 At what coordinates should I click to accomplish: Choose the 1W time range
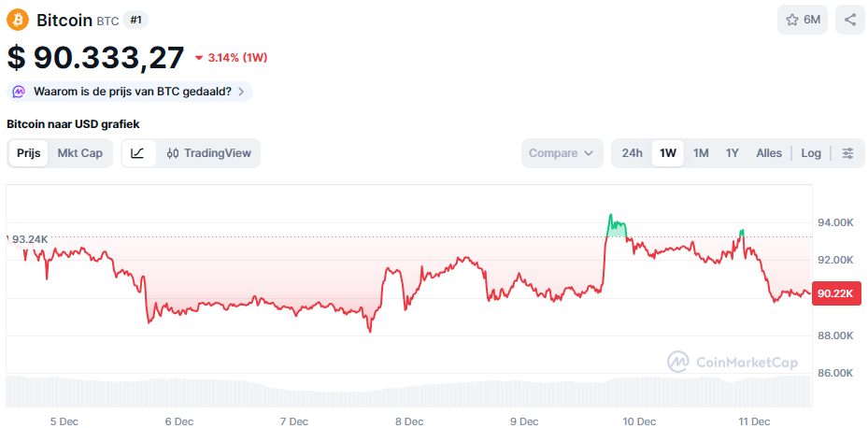(x=668, y=153)
